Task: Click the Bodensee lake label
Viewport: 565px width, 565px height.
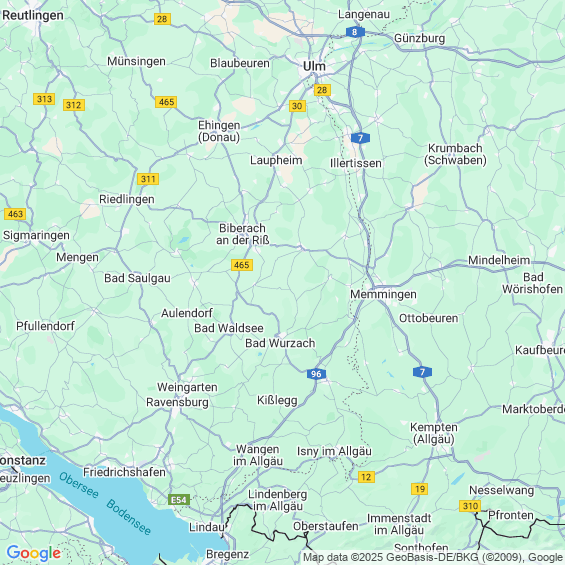Action: tap(128, 517)
